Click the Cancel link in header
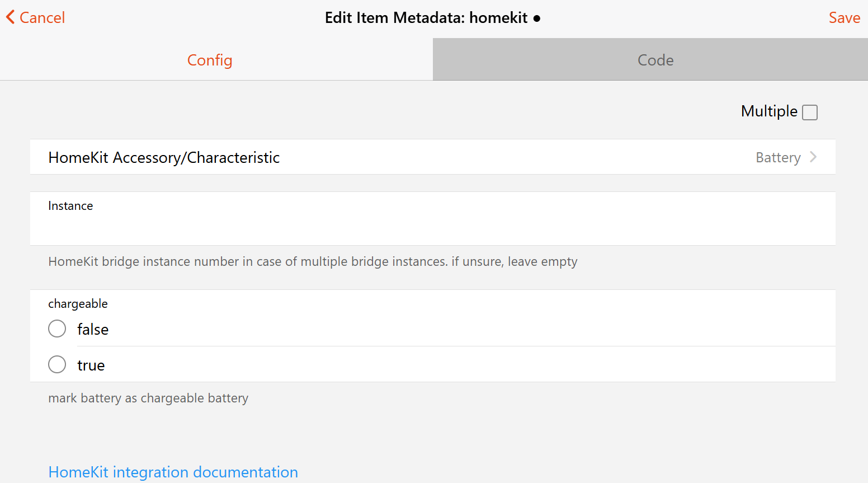 [42, 18]
